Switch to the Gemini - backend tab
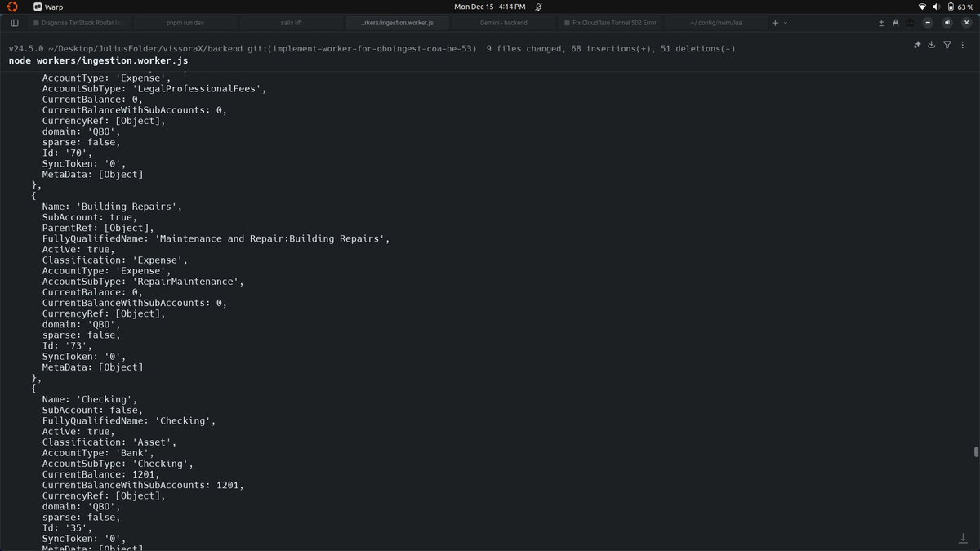980x551 pixels. click(x=503, y=23)
